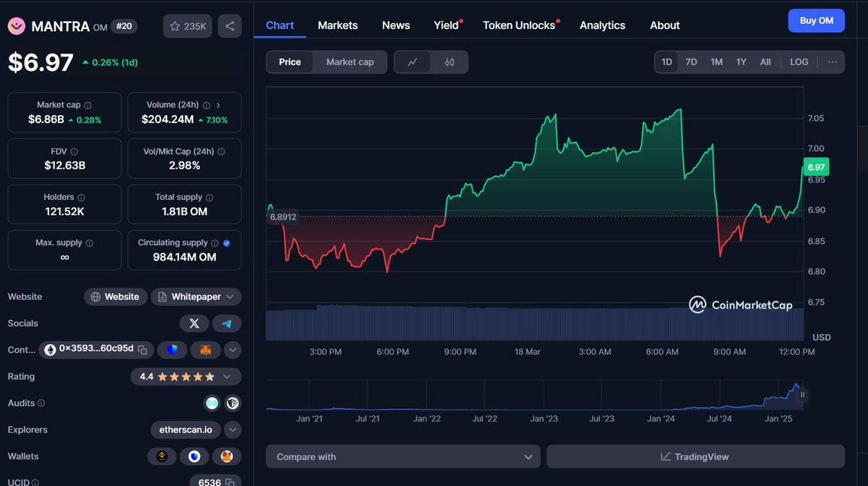Screen dimensions: 868x486
Task: Click Holders info icon
Action: [81, 198]
